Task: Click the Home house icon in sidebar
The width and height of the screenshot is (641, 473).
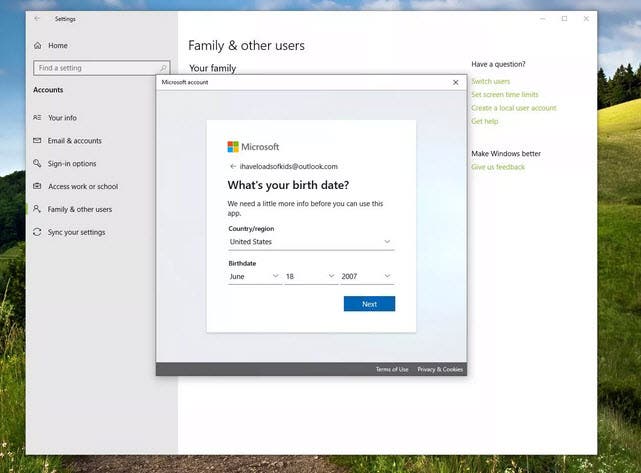Action: click(x=38, y=45)
